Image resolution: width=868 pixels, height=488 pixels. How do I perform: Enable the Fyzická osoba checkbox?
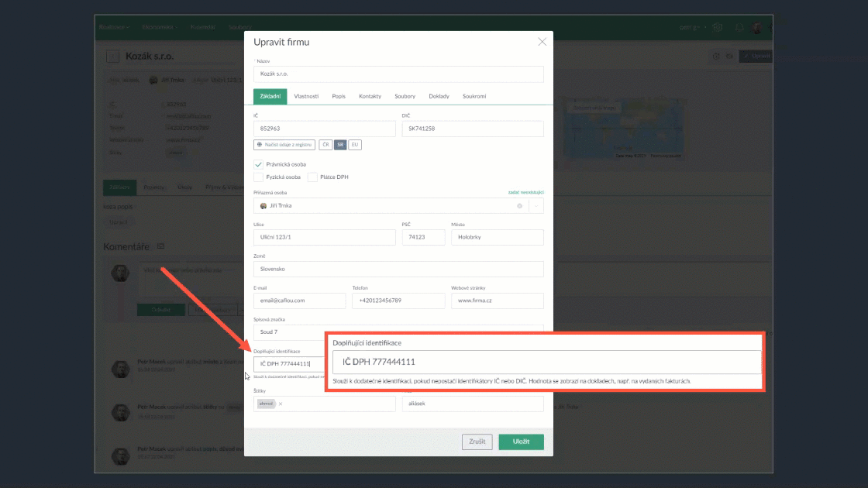tap(258, 177)
